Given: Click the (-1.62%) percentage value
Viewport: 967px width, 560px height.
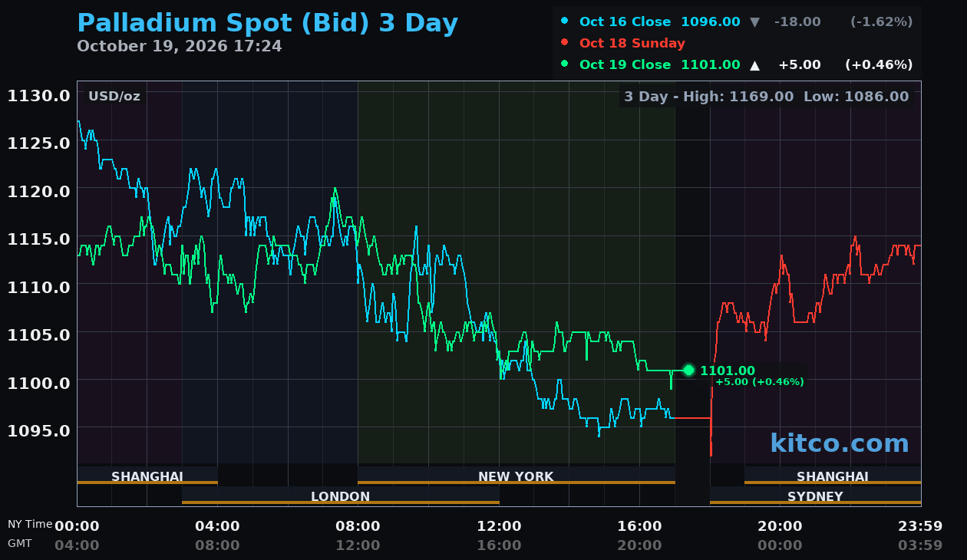Looking at the screenshot, I should tap(882, 22).
